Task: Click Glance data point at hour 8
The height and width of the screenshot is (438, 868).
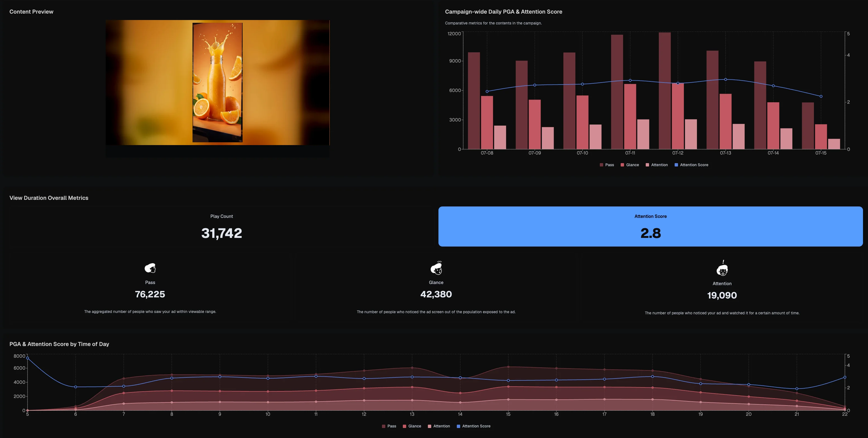Action: pyautogui.click(x=172, y=391)
